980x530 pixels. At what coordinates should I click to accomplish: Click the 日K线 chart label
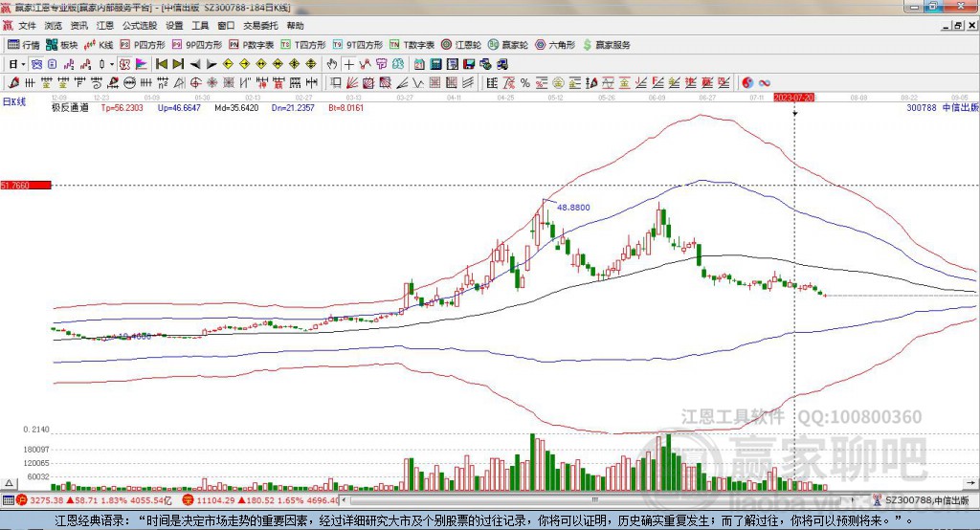pos(13,101)
